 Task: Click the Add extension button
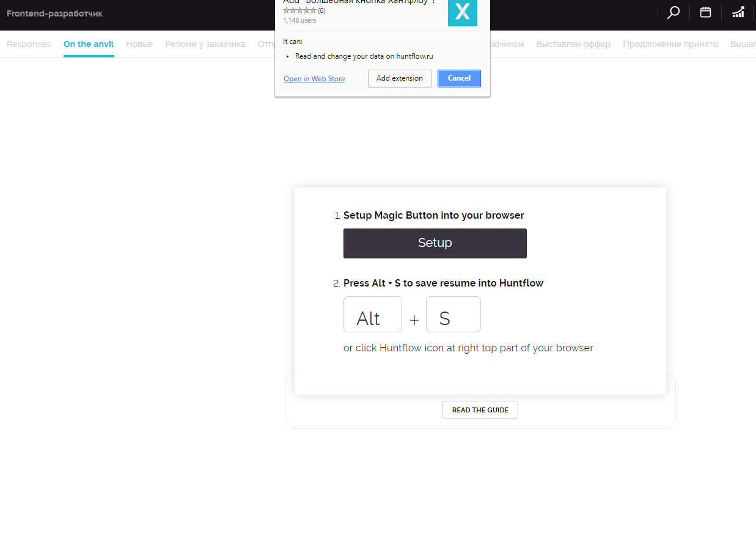400,78
